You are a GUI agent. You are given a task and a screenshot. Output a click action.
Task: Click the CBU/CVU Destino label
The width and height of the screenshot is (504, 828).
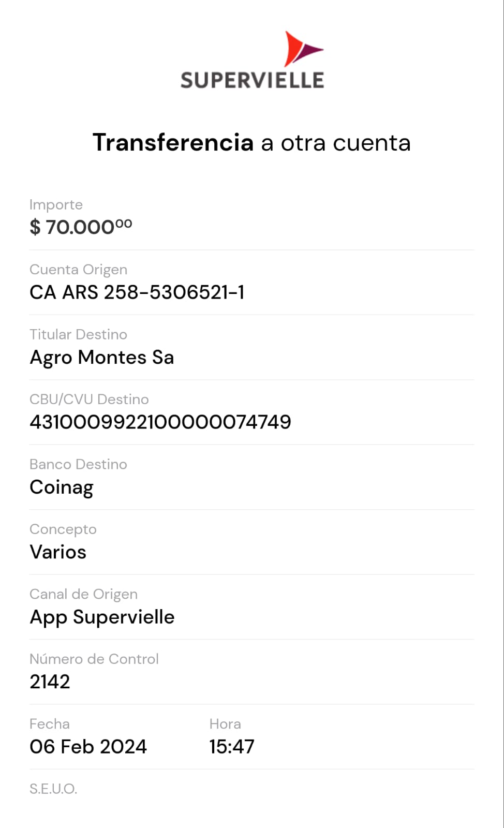click(x=89, y=400)
